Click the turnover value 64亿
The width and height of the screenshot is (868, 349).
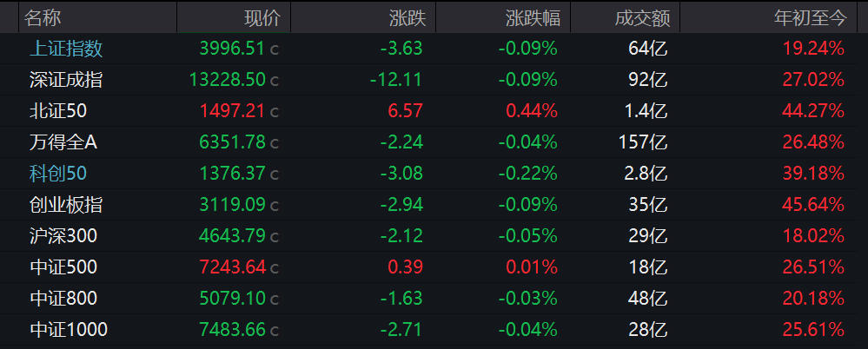click(x=648, y=49)
